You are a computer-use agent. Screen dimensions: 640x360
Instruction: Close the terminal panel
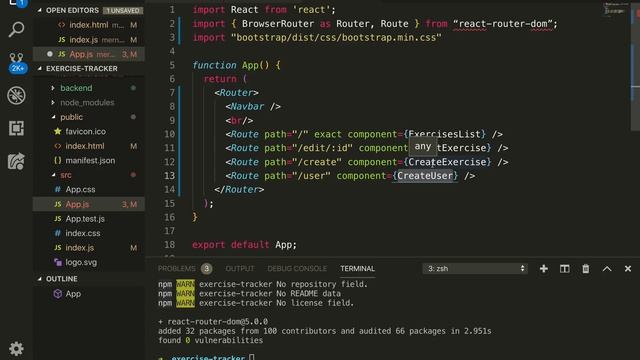pos(628,269)
